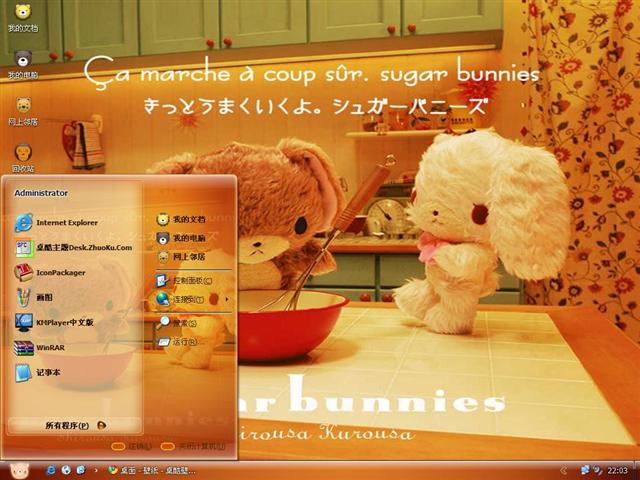Select 搜索(S) menu entry text

[185, 323]
